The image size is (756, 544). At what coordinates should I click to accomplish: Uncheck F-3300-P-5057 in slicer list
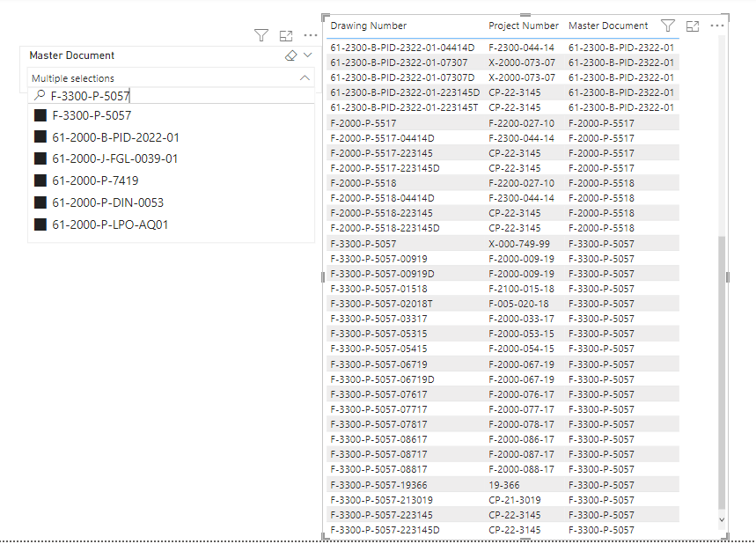(x=40, y=115)
